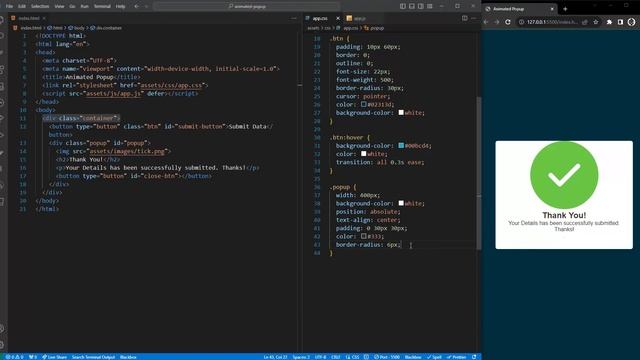Open the assets/css/app.css link in the HTML

(171, 85)
